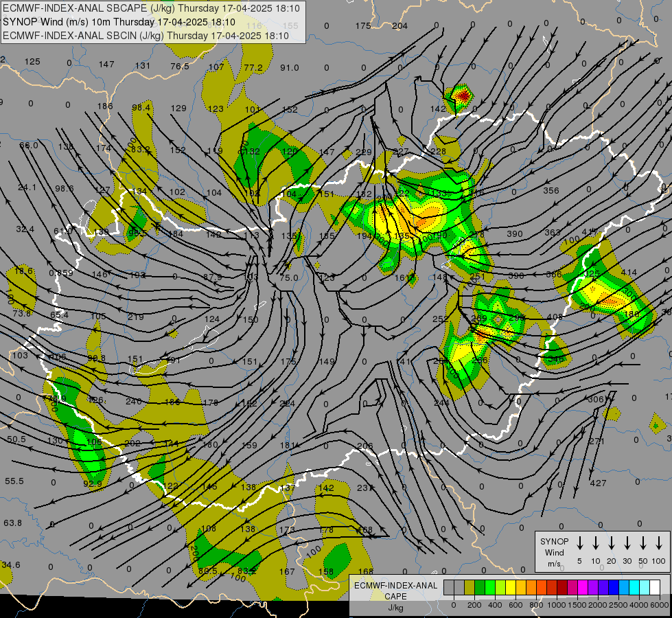This screenshot has width=672, height=618.
Task: Click the map value 63.8
Action: pos(12,523)
